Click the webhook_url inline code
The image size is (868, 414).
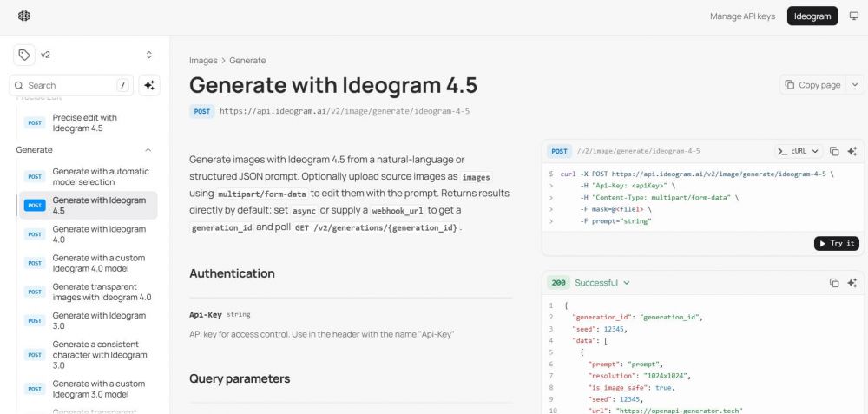[x=397, y=211]
